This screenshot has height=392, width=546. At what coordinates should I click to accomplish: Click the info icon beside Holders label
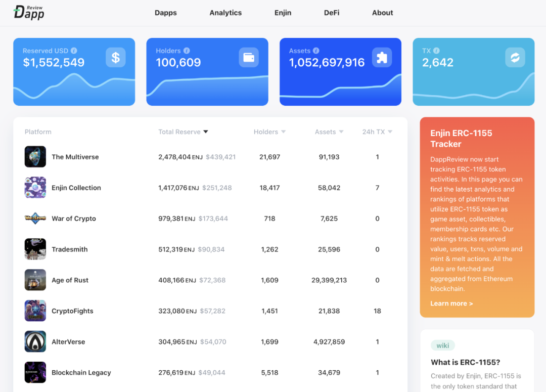(187, 51)
